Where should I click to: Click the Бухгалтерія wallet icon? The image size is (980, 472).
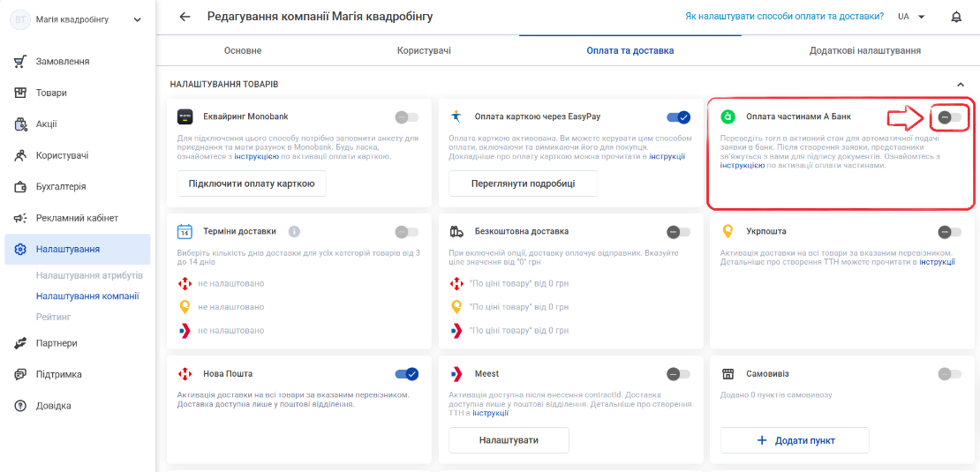(x=20, y=187)
